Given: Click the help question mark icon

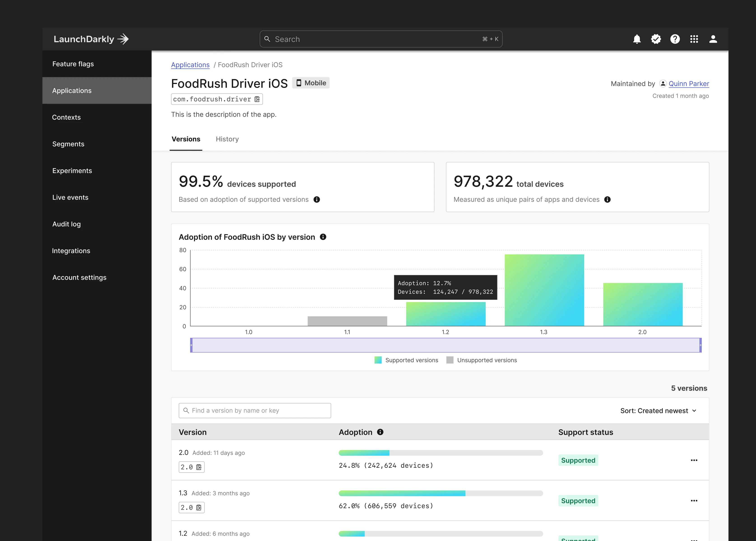Looking at the screenshot, I should point(675,39).
